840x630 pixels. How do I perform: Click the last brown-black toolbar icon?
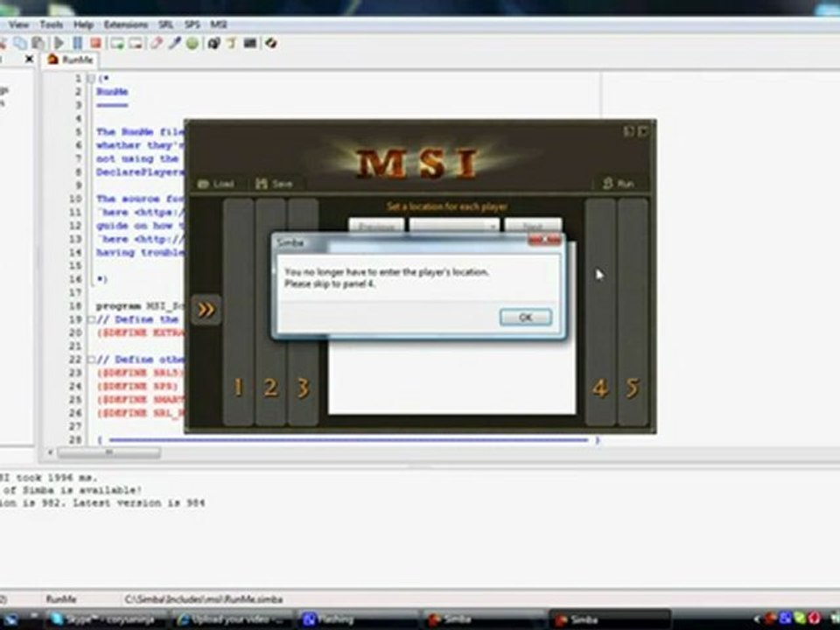[x=270, y=43]
